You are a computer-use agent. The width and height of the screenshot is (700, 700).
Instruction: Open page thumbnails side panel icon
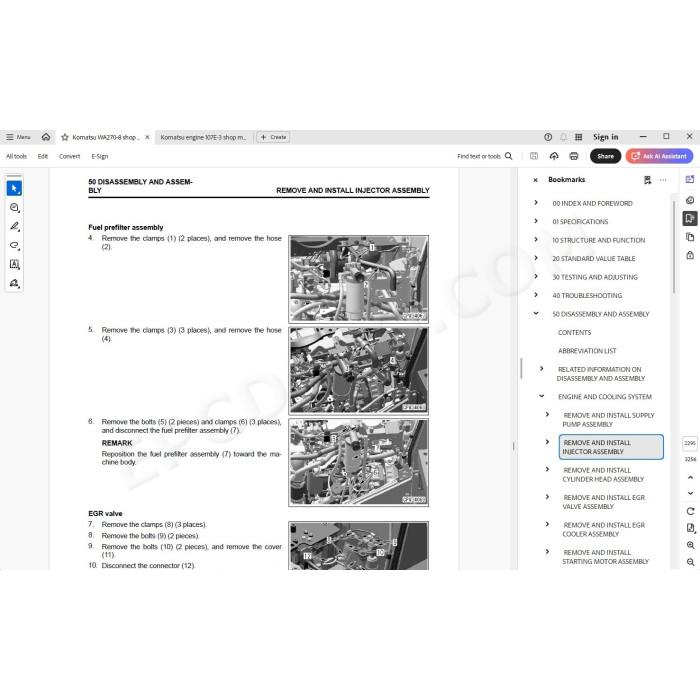coord(690,237)
